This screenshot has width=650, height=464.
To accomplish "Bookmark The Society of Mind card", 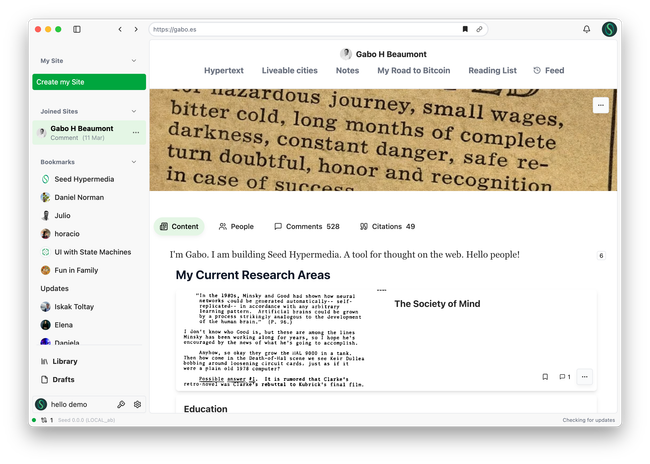I will click(x=545, y=377).
